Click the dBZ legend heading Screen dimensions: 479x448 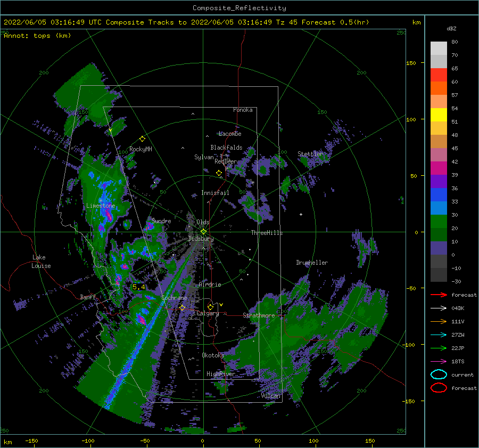click(x=451, y=28)
